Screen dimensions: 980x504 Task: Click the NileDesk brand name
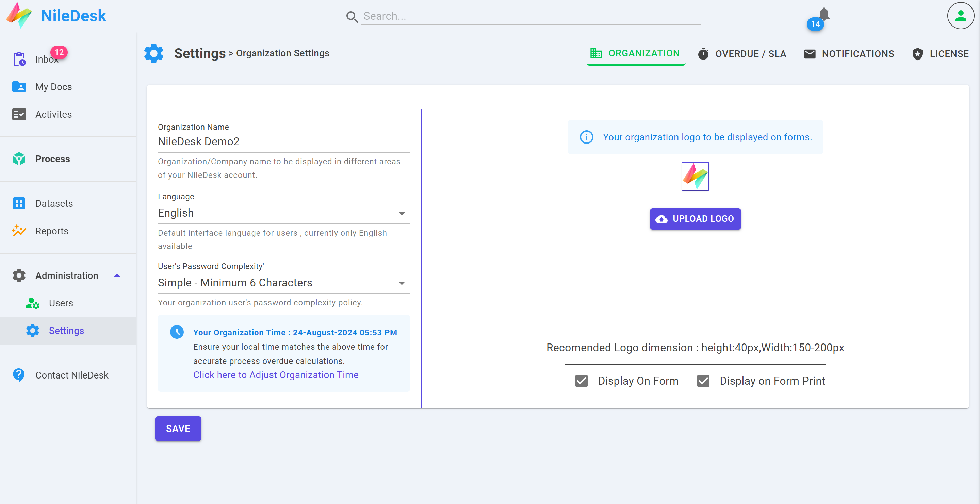(73, 16)
